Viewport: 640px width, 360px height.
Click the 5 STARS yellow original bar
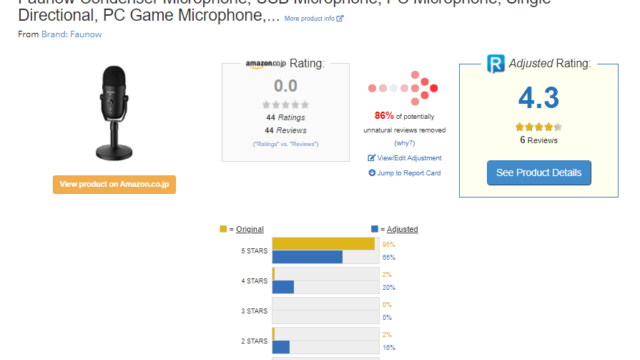(324, 244)
